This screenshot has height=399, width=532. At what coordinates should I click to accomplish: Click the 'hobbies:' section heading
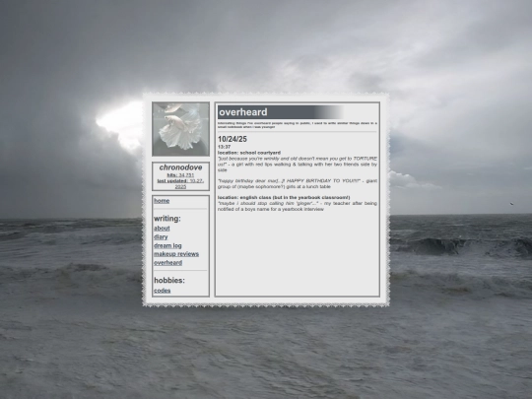click(x=169, y=280)
